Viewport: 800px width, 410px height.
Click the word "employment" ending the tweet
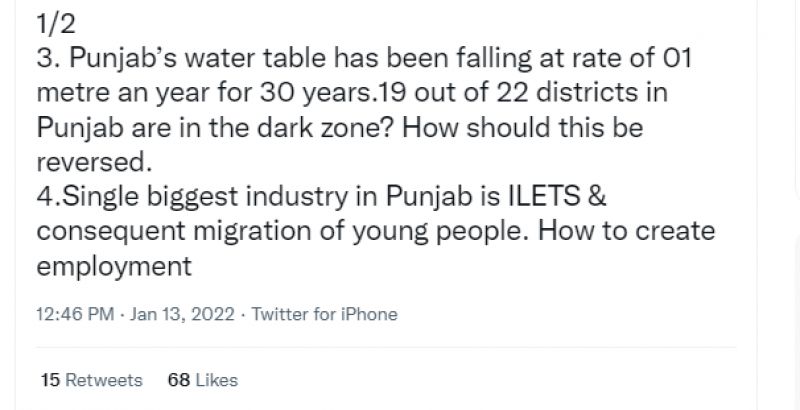pos(113,268)
